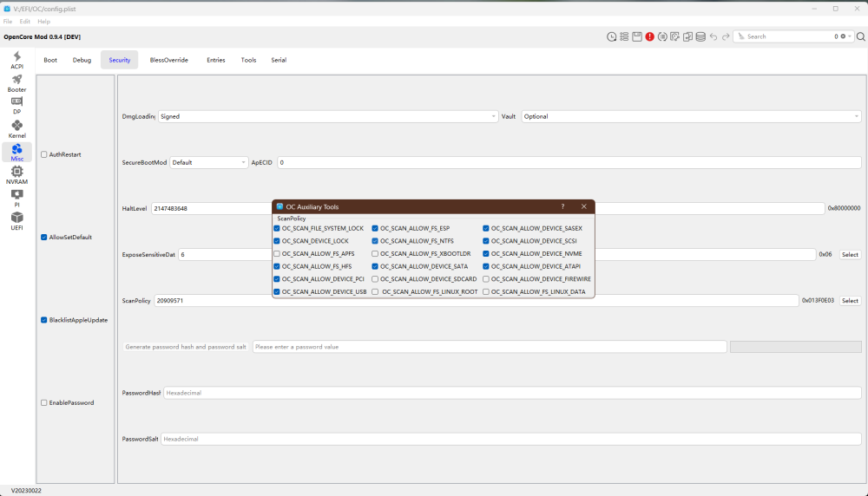The height and width of the screenshot is (496, 868).
Task: Click Select button next to ScanPolicy
Action: (851, 301)
